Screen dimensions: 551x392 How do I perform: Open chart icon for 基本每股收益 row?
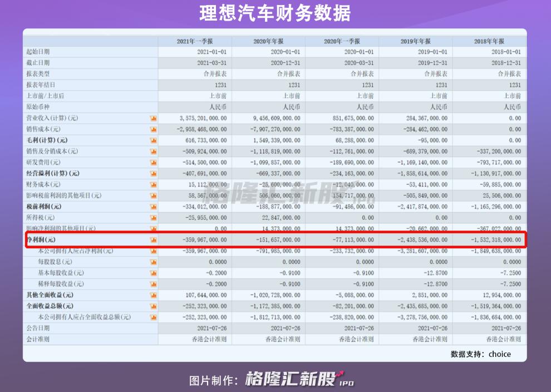pos(153,273)
